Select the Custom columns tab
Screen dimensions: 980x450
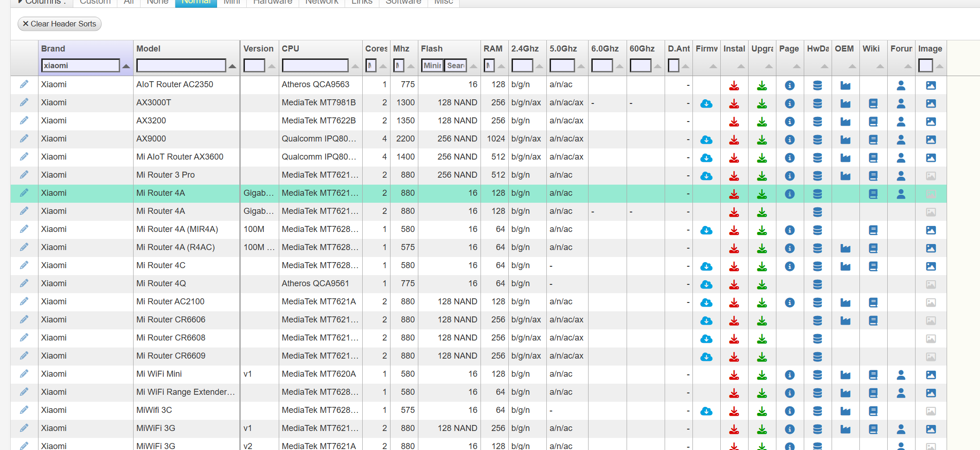(95, 3)
